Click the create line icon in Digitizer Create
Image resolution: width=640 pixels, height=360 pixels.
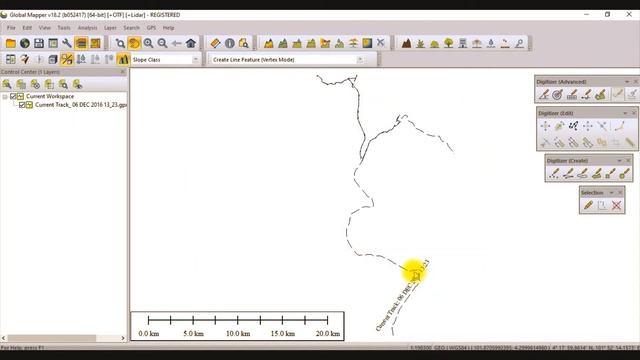point(568,173)
